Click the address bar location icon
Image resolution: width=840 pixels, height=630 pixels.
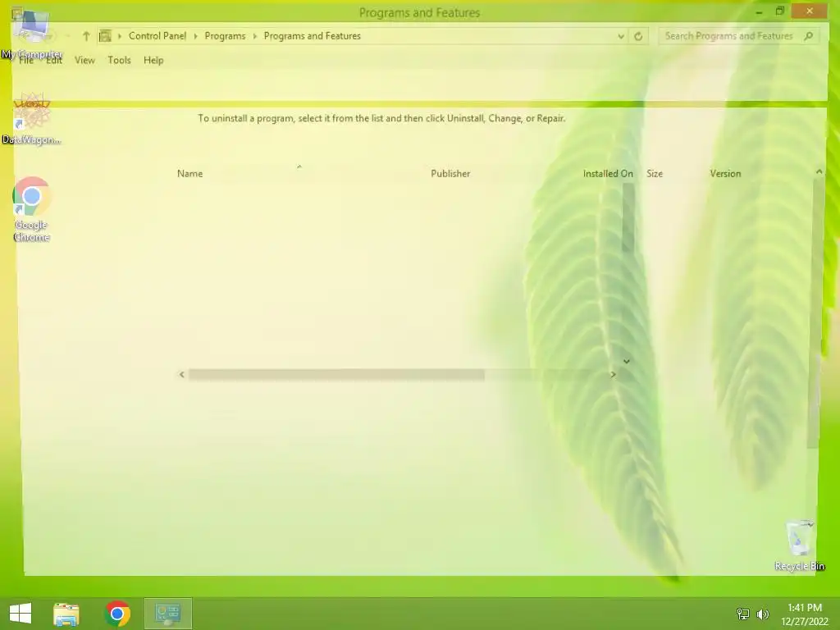coord(105,36)
